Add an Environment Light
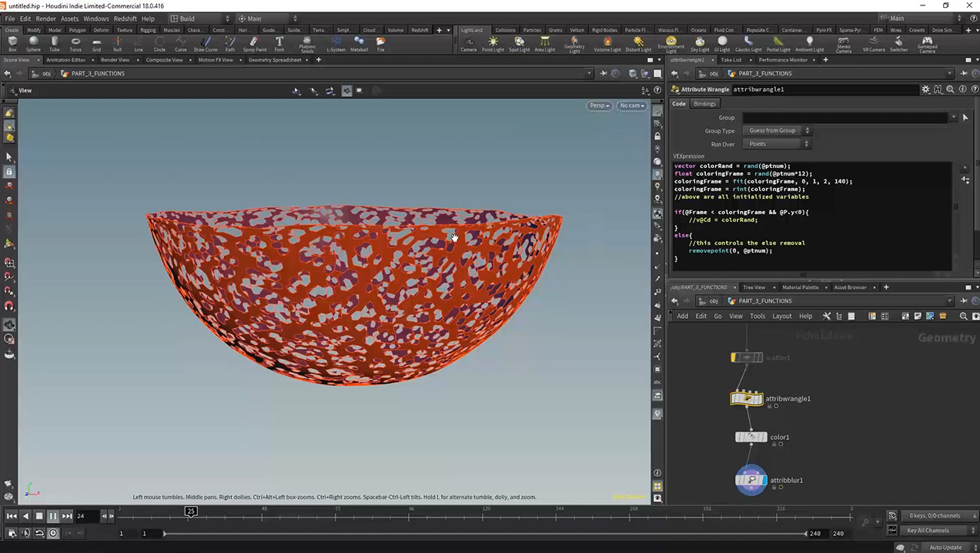 coord(671,45)
